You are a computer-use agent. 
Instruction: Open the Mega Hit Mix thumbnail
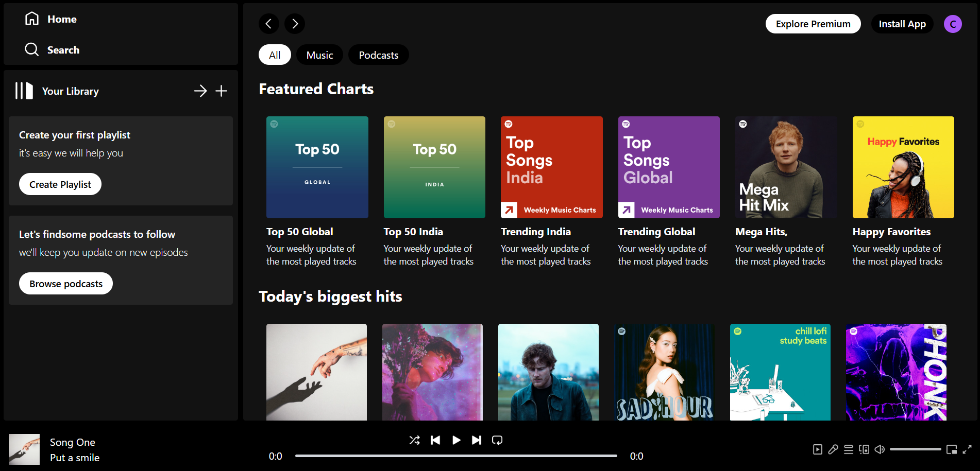(x=786, y=167)
